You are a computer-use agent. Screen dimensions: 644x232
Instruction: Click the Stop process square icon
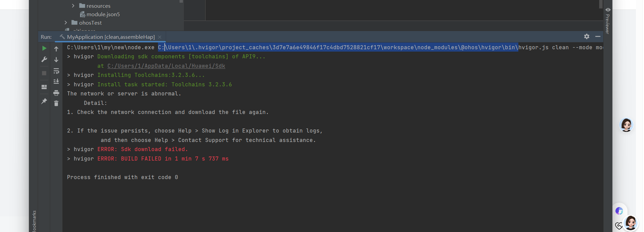44,73
